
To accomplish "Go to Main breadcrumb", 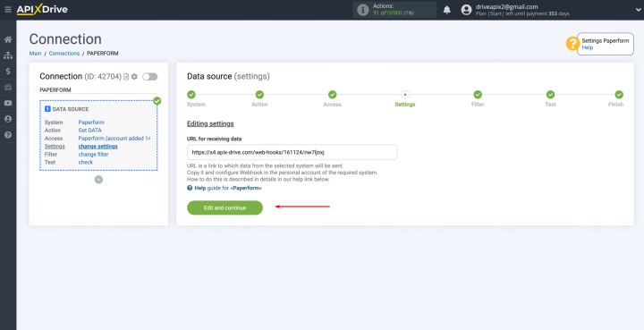I will click(35, 54).
